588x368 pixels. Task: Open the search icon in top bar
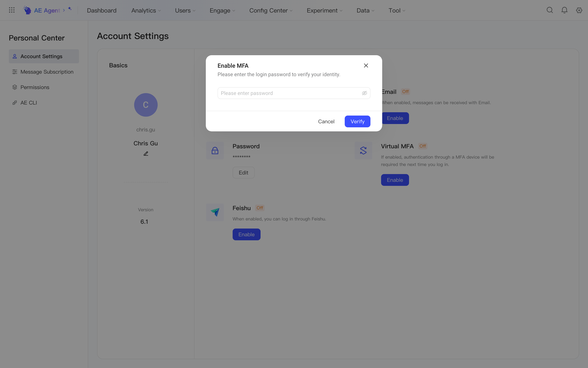click(x=550, y=10)
